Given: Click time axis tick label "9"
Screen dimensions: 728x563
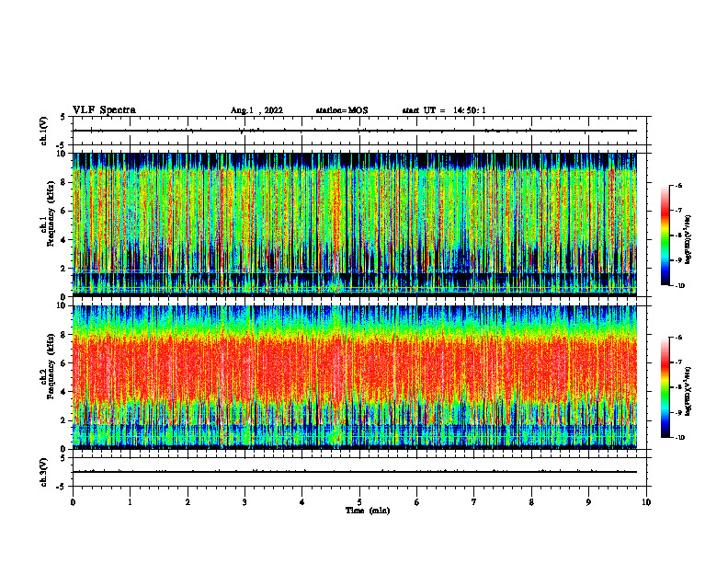Looking at the screenshot, I should [588, 502].
